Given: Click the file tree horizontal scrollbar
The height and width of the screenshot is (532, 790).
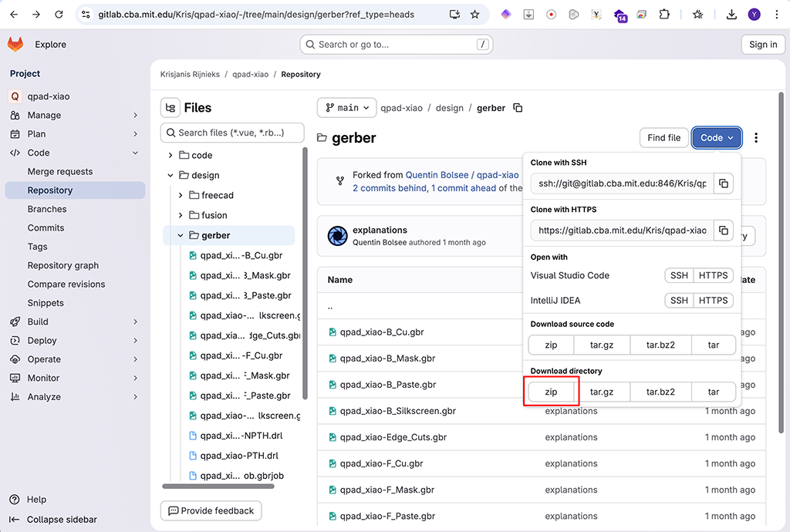Looking at the screenshot, I should (218, 487).
